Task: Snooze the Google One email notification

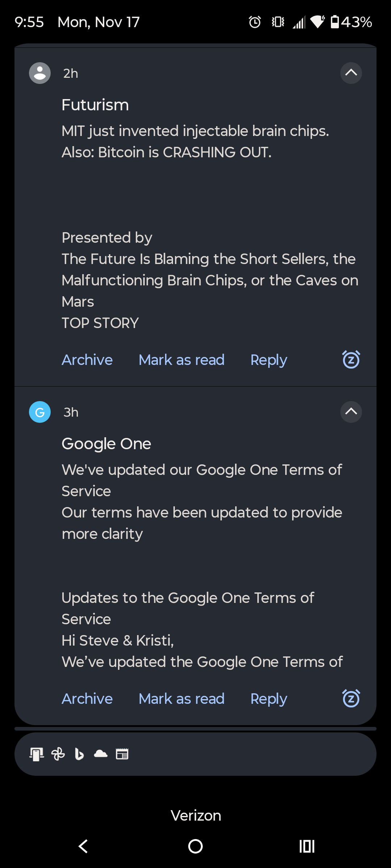Action: (x=351, y=698)
